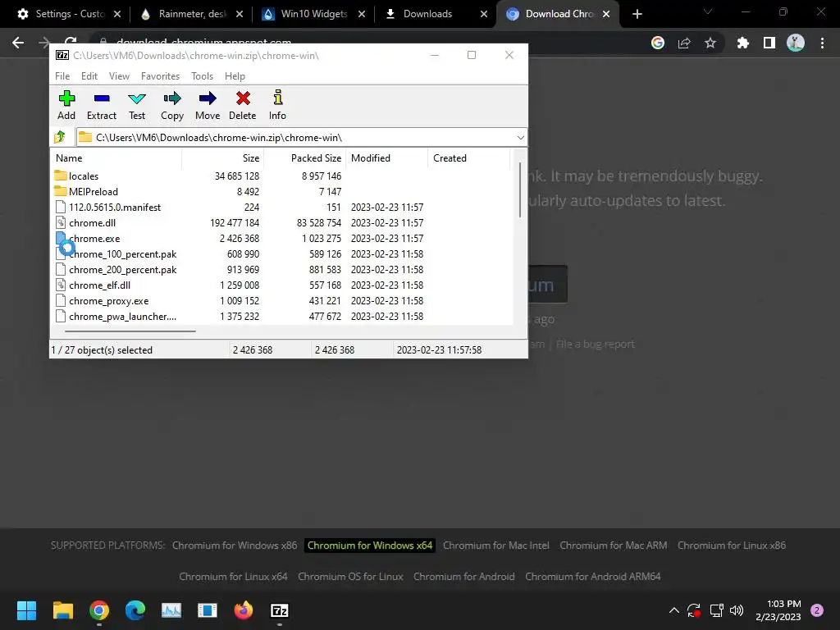Click the red Delete icon
840x630 pixels.
click(x=243, y=98)
